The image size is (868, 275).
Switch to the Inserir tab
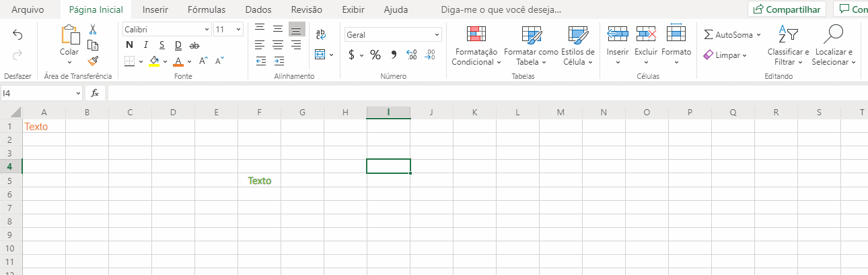pos(155,10)
